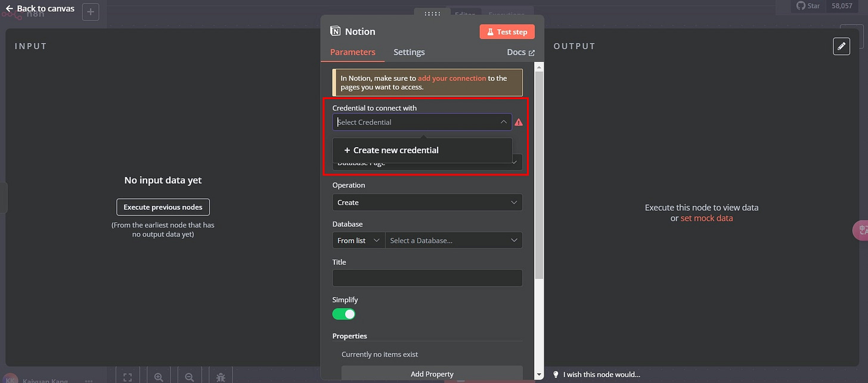Follow the 'add your connection' link
This screenshot has width=868, height=383.
[452, 78]
